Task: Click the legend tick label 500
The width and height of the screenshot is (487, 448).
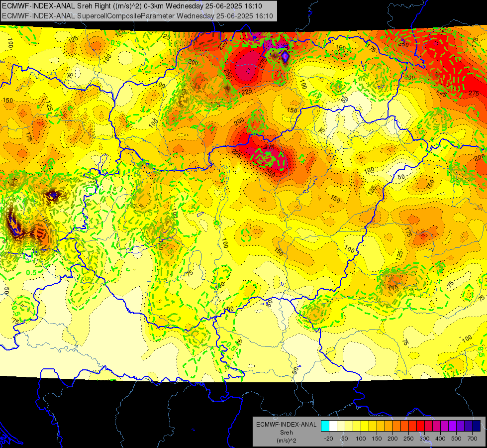Action: 456,439
